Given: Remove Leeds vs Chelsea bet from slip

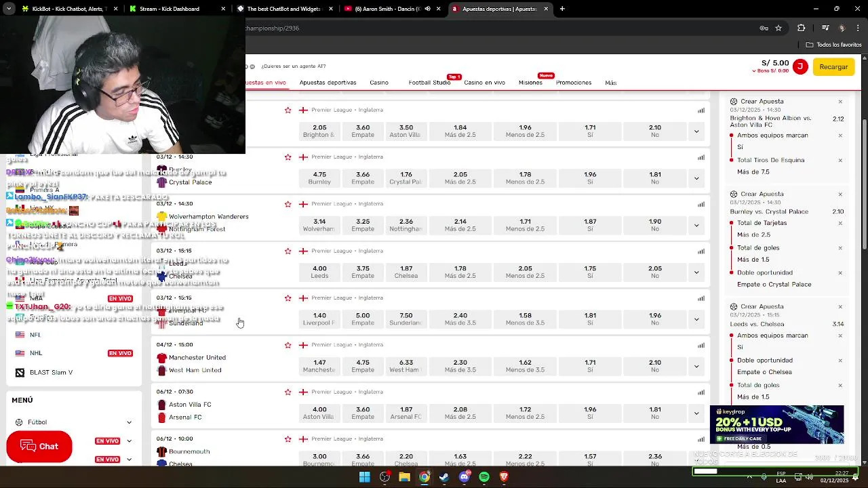Looking at the screenshot, I should click(840, 307).
